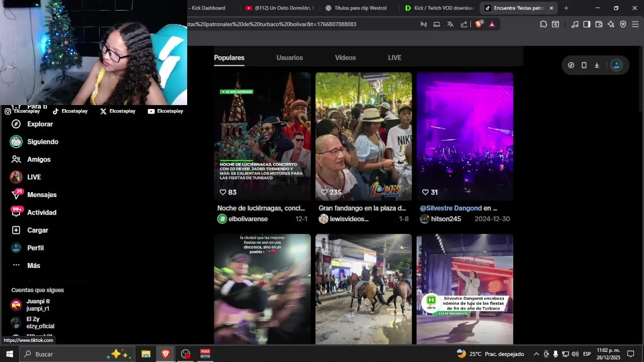The image size is (644, 362).
Task: Click the share page icon in address bar
Action: pos(464,24)
